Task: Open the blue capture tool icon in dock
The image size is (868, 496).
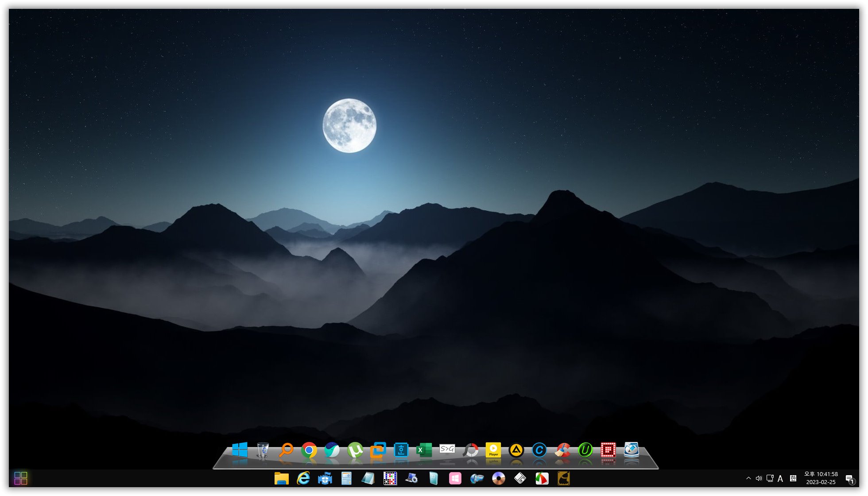Action: click(401, 450)
